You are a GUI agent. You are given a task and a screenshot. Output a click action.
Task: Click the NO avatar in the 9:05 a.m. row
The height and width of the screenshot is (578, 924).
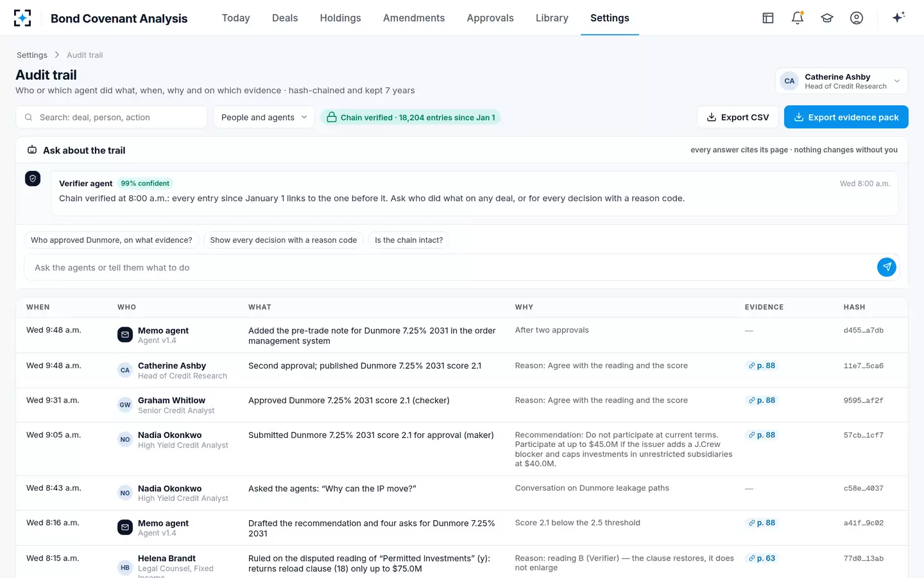coord(125,439)
